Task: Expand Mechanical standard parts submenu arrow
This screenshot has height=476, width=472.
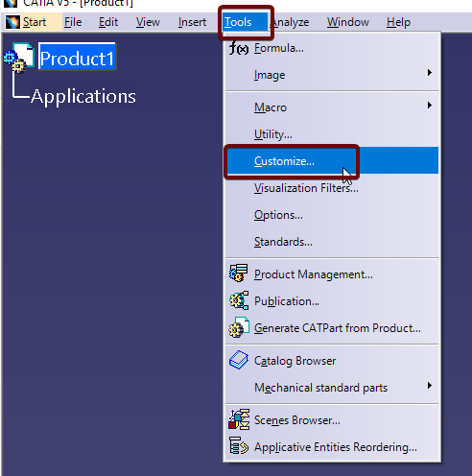Action: pos(430,386)
